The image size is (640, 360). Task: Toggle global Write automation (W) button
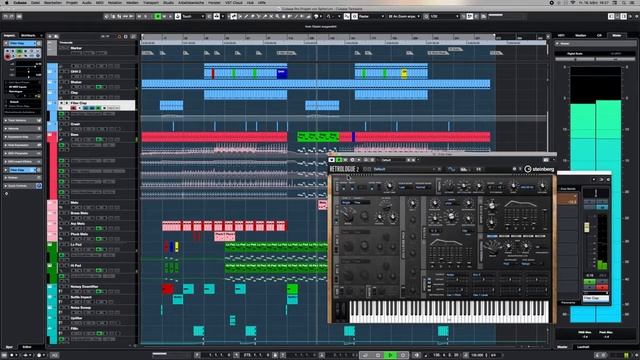tap(164, 16)
